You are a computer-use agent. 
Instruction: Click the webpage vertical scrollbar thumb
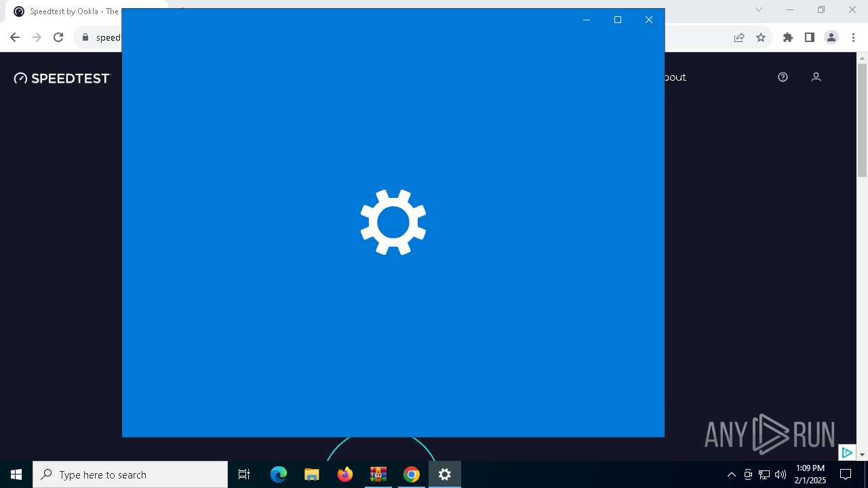863,120
